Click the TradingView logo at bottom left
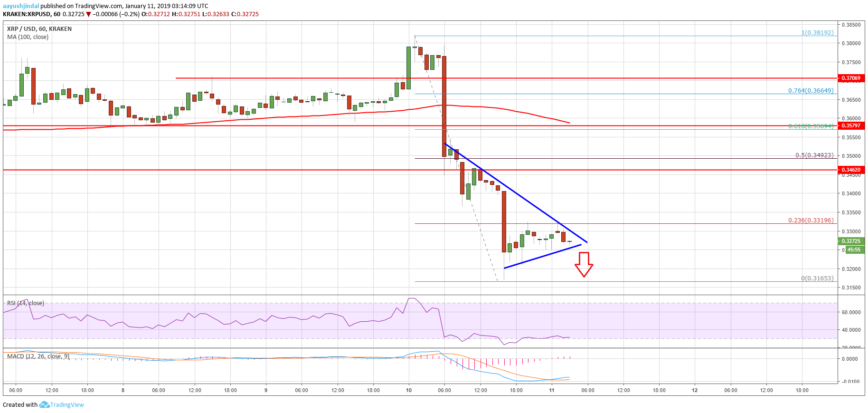The width and height of the screenshot is (868, 413). coord(44,405)
